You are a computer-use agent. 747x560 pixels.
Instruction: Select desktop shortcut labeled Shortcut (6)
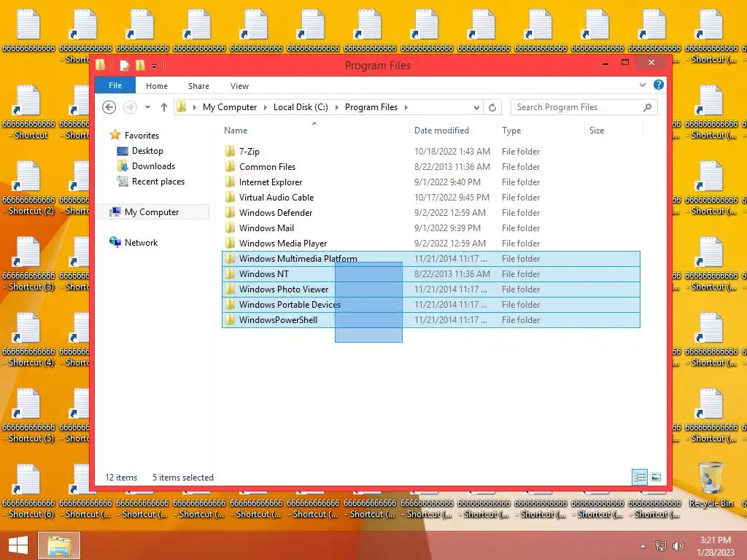[28, 491]
